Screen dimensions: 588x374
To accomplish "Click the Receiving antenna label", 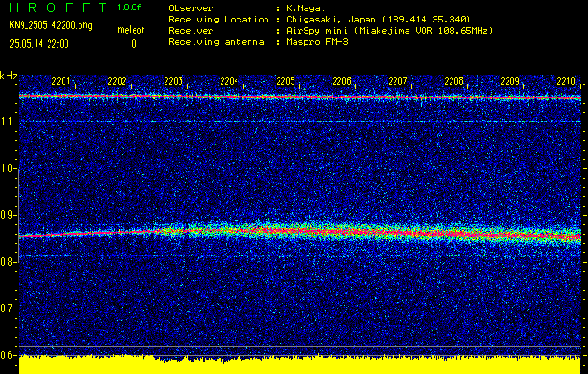I will [x=216, y=42].
